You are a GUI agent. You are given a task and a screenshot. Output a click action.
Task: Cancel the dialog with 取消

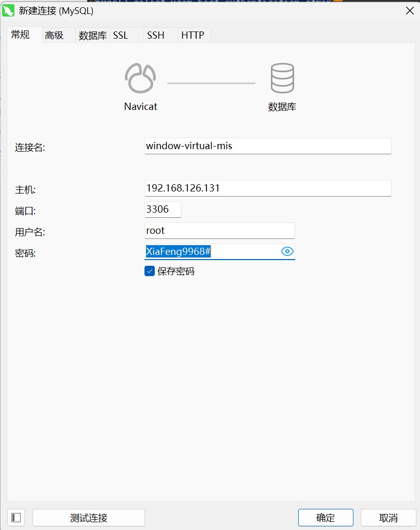388,518
